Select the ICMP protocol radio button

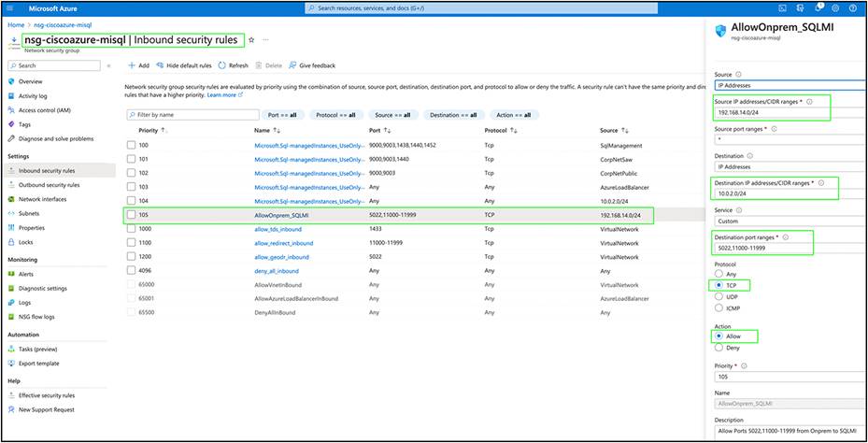click(x=719, y=307)
